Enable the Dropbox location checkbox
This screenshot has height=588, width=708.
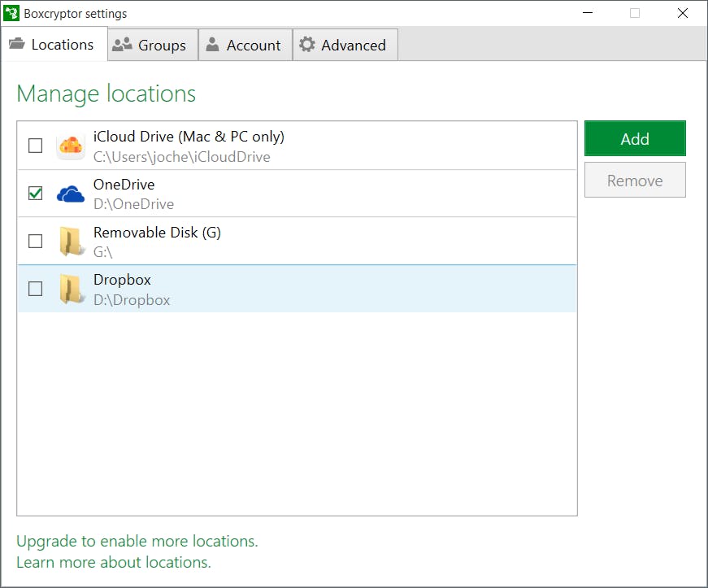[36, 289]
